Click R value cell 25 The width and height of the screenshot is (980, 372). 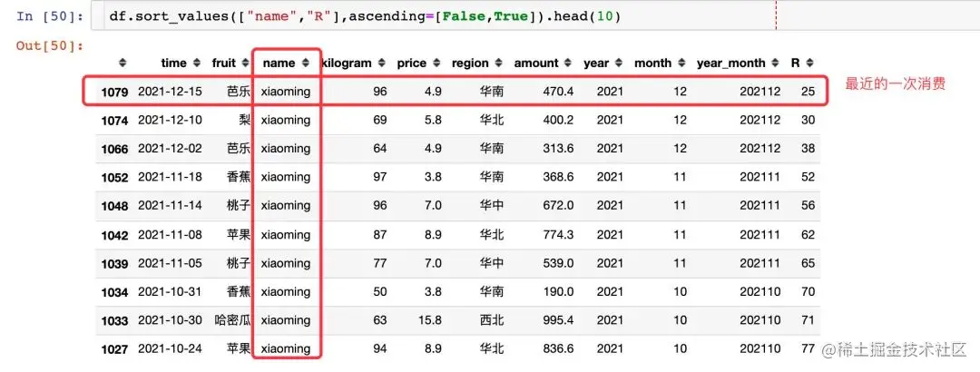[808, 92]
